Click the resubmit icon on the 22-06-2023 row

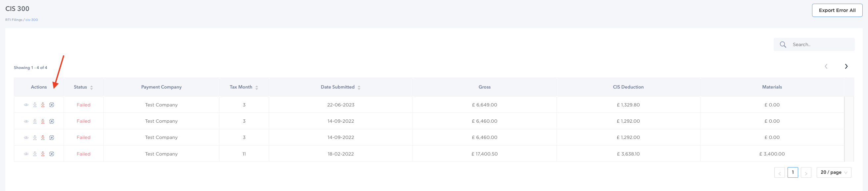pyautogui.click(x=52, y=105)
